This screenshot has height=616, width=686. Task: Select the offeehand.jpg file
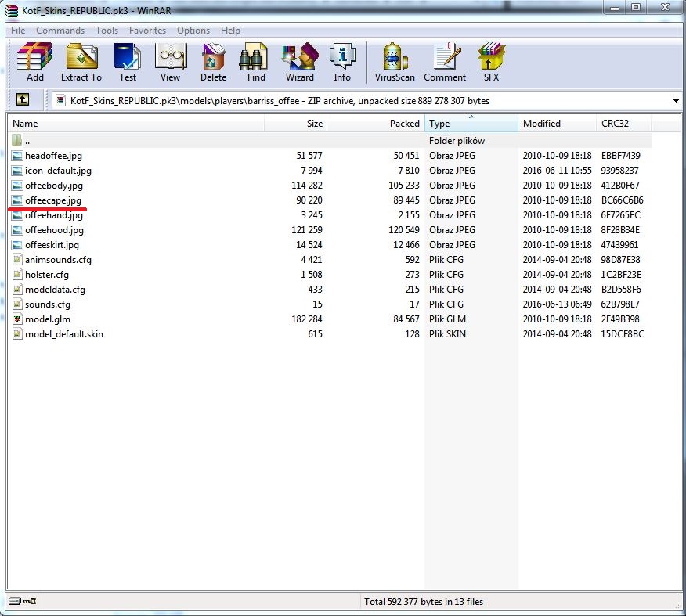pyautogui.click(x=54, y=215)
